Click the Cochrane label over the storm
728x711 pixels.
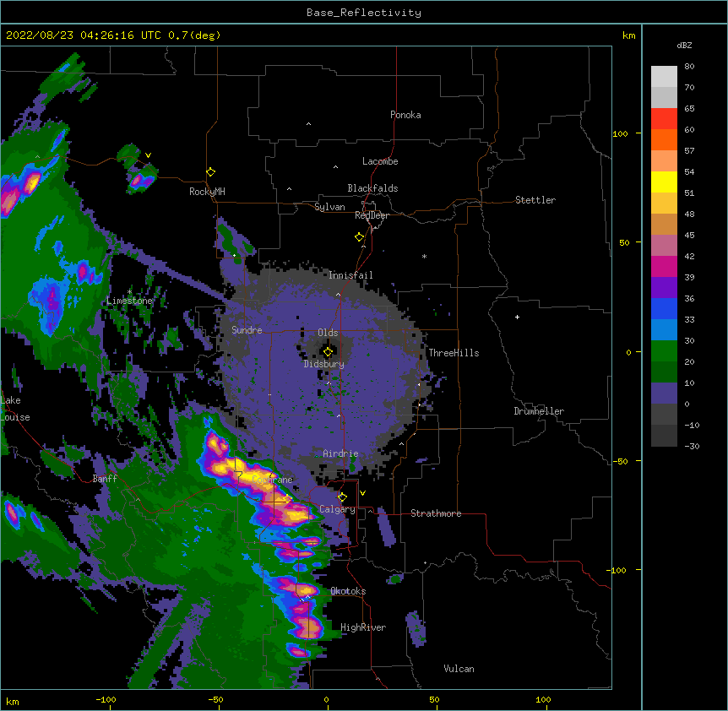(273, 480)
